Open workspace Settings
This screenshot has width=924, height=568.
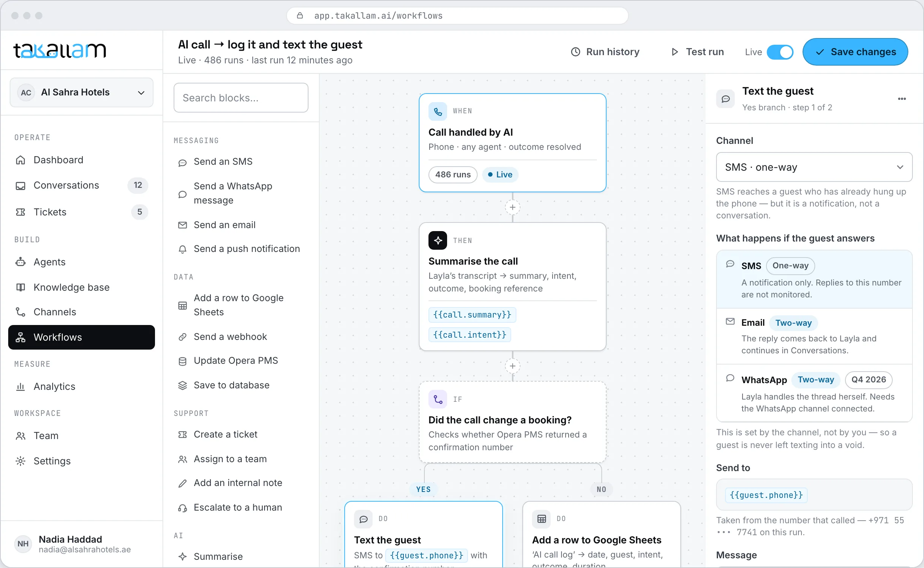coord(82,461)
